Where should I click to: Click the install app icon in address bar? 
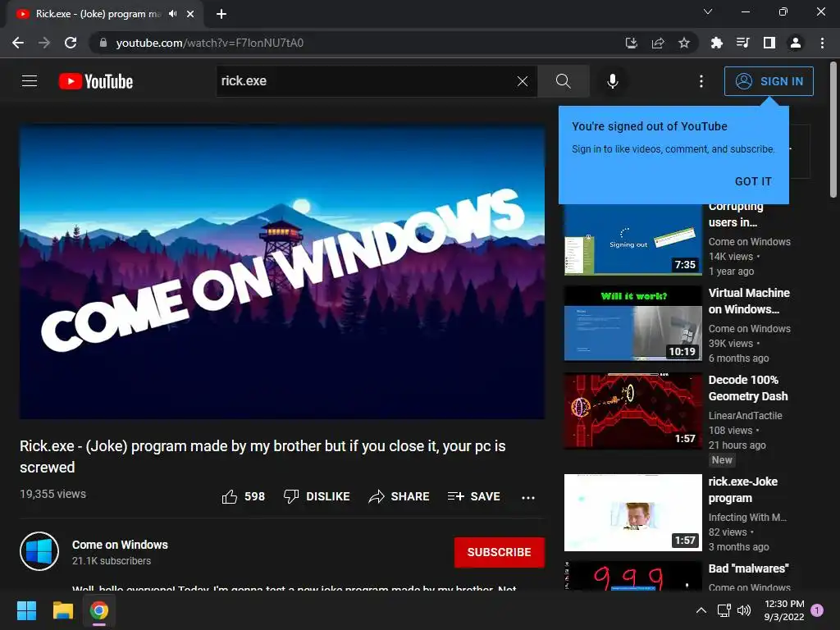(x=631, y=43)
